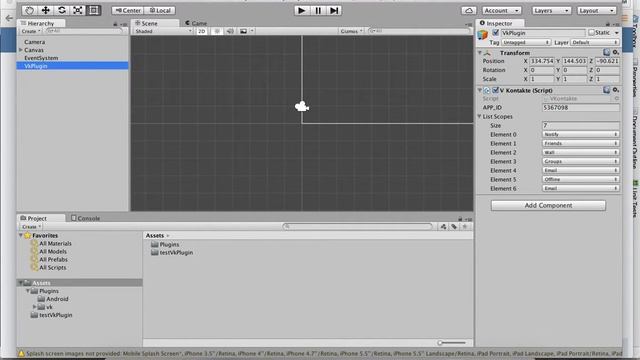Click the Step frame button
The width and height of the screenshot is (640, 360).
coord(334,11)
